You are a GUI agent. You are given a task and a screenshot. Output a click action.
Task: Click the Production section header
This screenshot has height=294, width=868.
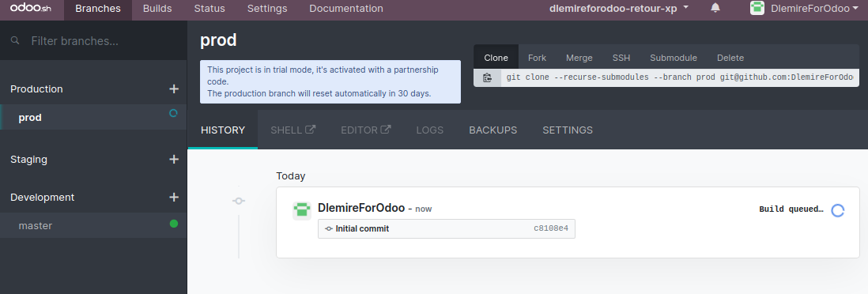coord(36,89)
